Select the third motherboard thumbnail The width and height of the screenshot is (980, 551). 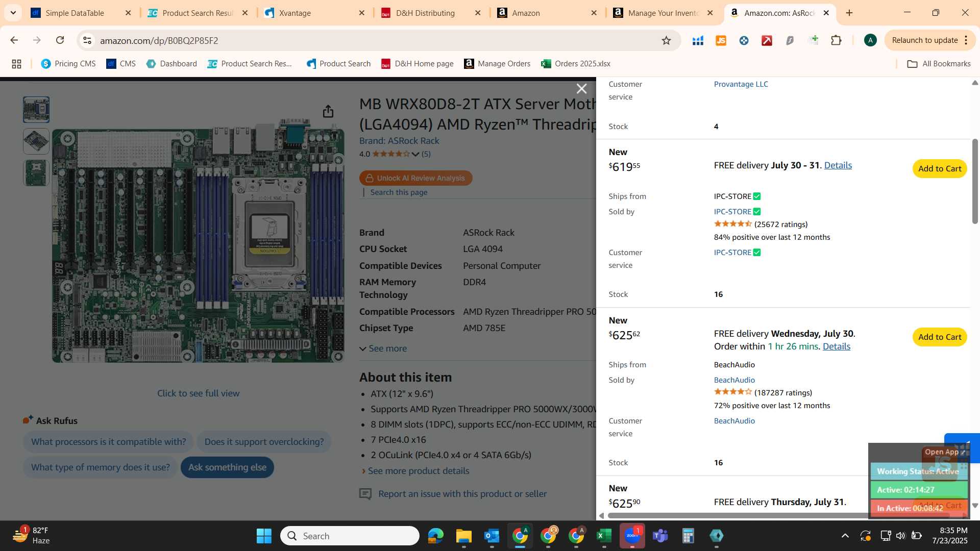click(x=36, y=173)
